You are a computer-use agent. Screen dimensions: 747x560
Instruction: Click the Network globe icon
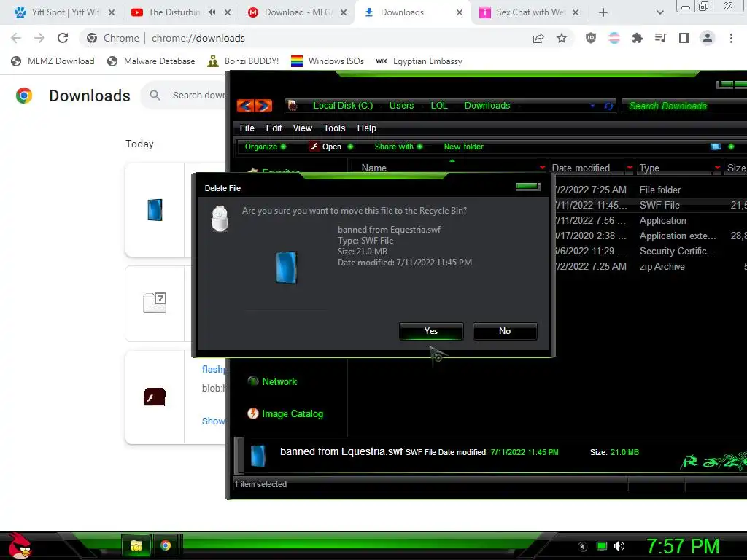(253, 381)
